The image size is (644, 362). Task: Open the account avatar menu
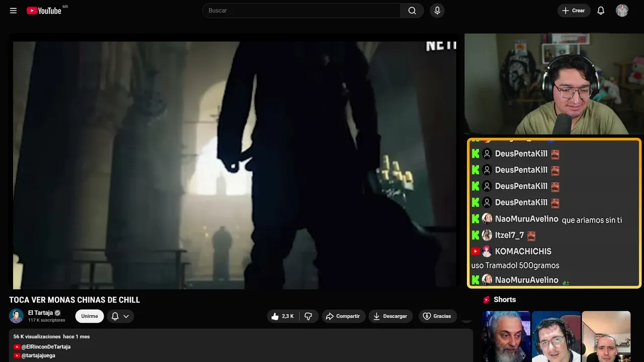[622, 11]
